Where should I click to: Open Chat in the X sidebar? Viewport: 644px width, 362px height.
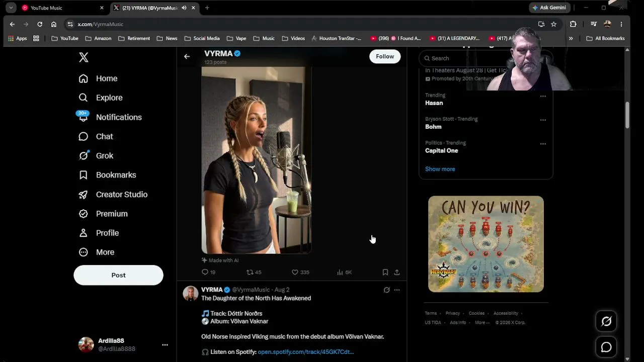[96, 136]
